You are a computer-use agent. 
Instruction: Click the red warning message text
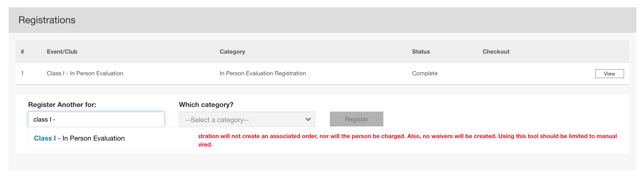tap(406, 136)
